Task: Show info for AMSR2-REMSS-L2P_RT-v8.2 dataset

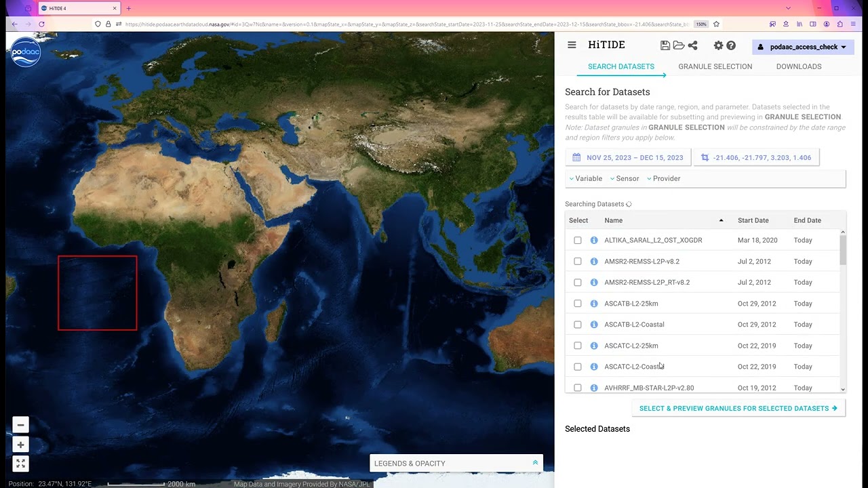Action: coord(594,282)
